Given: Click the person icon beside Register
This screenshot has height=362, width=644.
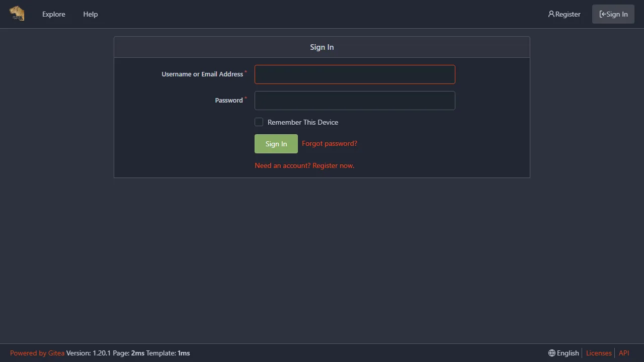Looking at the screenshot, I should click(551, 14).
